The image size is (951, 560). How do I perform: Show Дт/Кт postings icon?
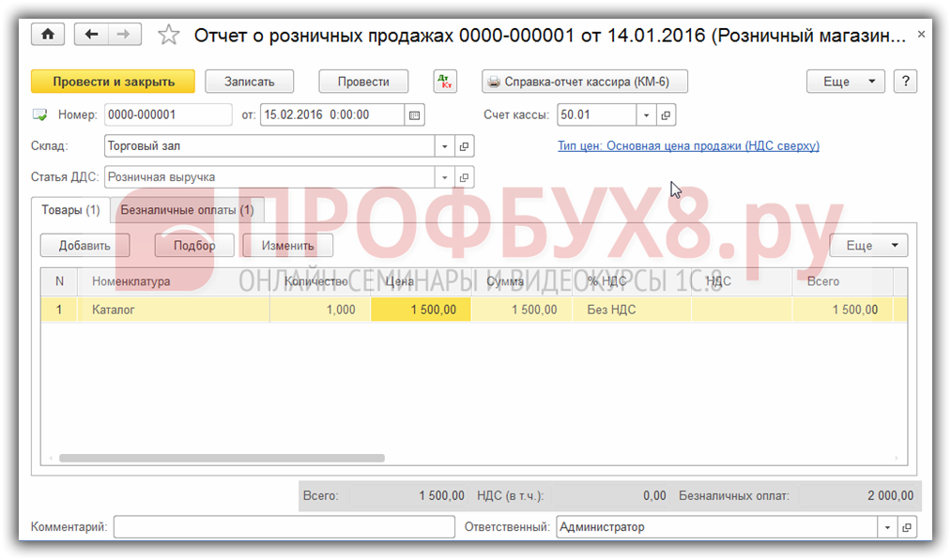pyautogui.click(x=445, y=82)
